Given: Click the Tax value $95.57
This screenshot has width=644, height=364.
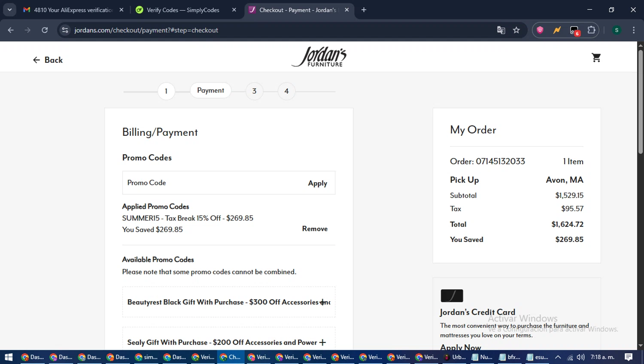Looking at the screenshot, I should tap(572, 209).
